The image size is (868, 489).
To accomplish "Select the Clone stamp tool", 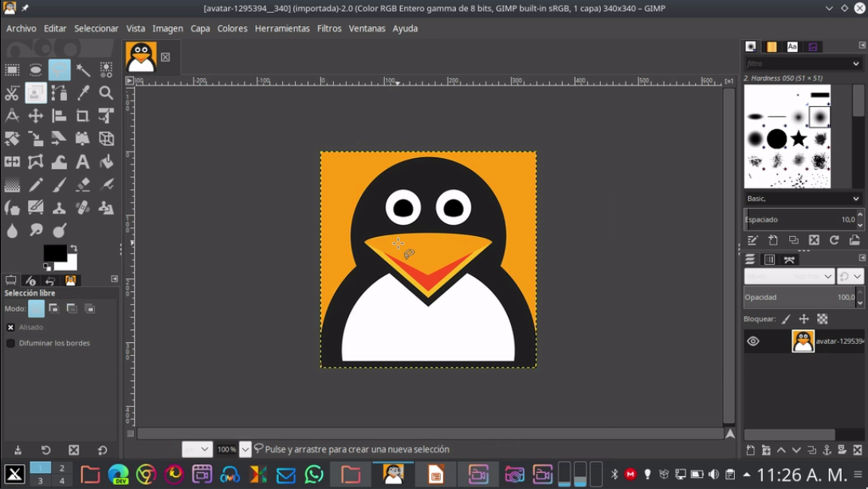I will [x=59, y=208].
